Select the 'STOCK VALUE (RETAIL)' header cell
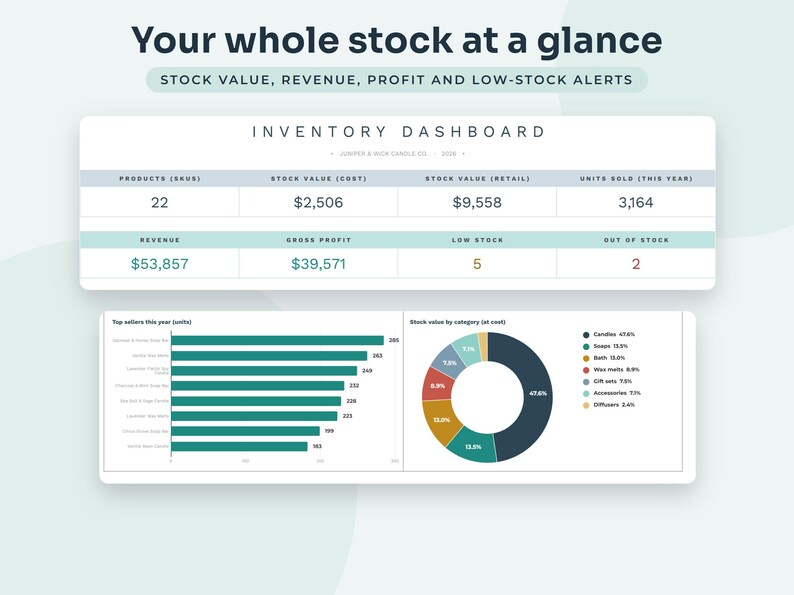Screen dimensions: 794x595 click(x=477, y=179)
